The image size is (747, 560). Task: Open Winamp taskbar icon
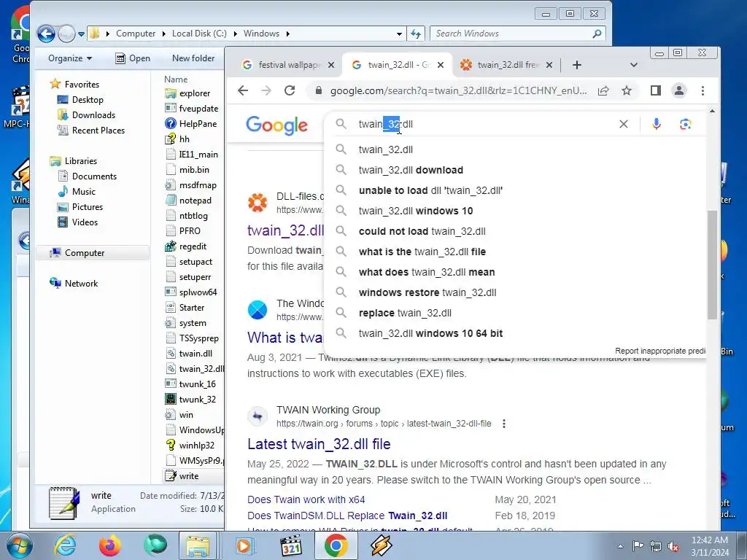tap(381, 545)
